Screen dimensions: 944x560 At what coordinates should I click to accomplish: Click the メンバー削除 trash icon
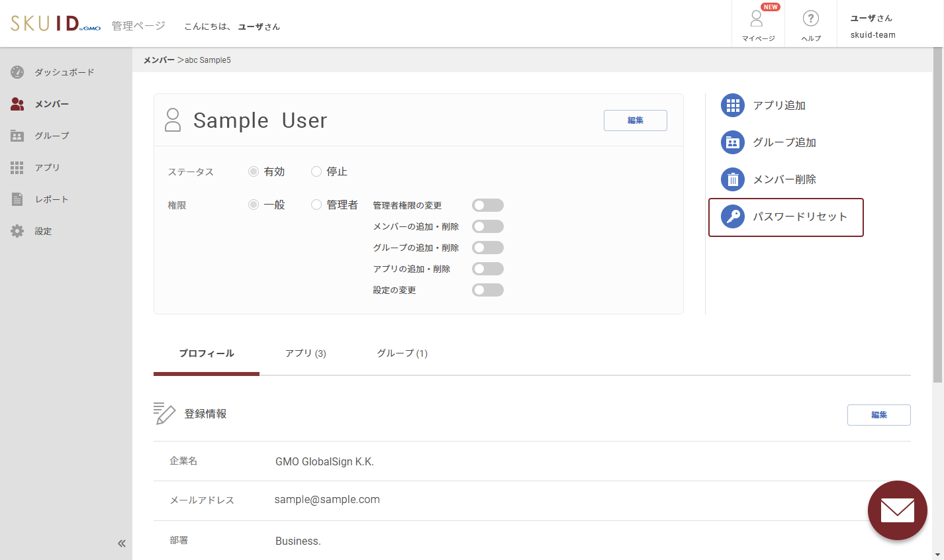732,179
